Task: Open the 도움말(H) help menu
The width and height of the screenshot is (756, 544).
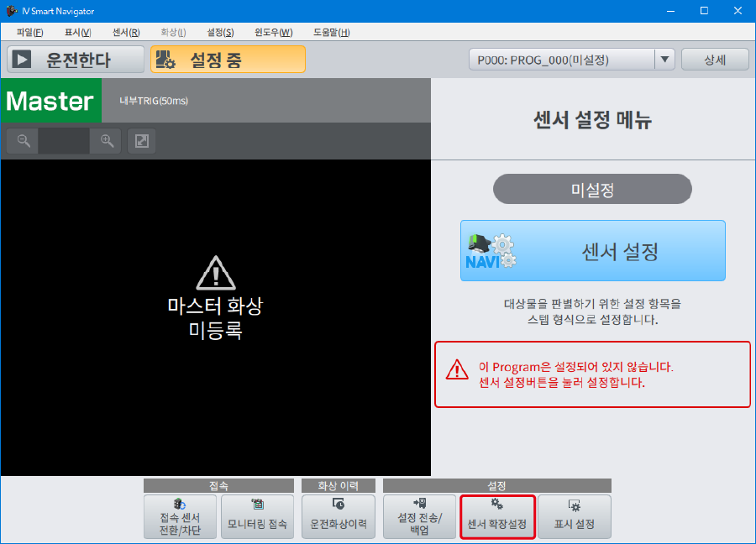Action: pos(331,32)
